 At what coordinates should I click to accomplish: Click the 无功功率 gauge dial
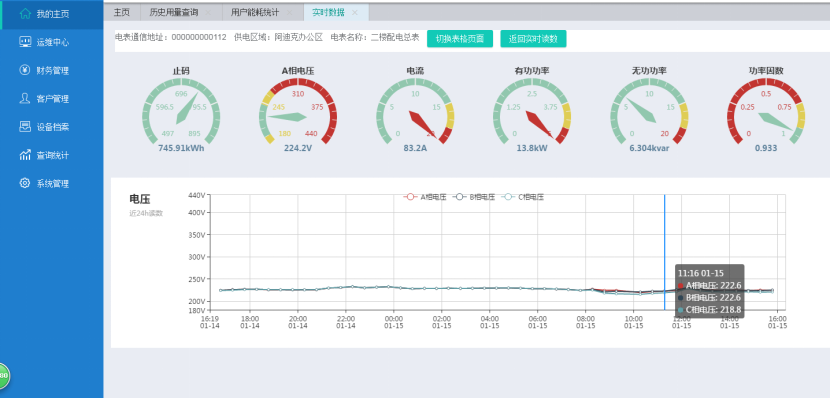coord(649,112)
